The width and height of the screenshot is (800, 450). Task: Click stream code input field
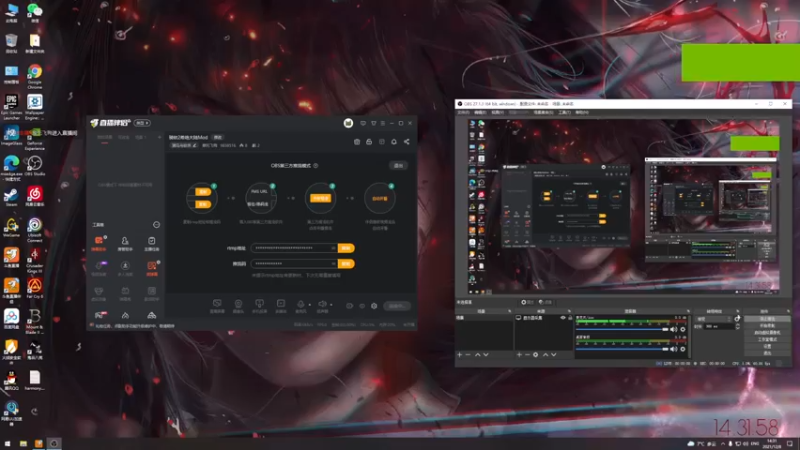[294, 264]
